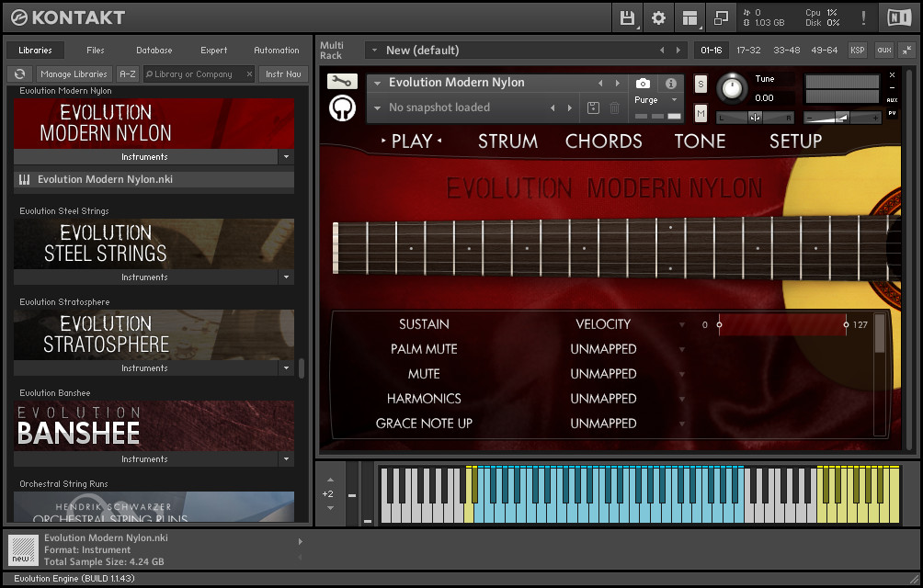The height and width of the screenshot is (588, 923).
Task: Toggle aux sends panel button
Action: (884, 50)
